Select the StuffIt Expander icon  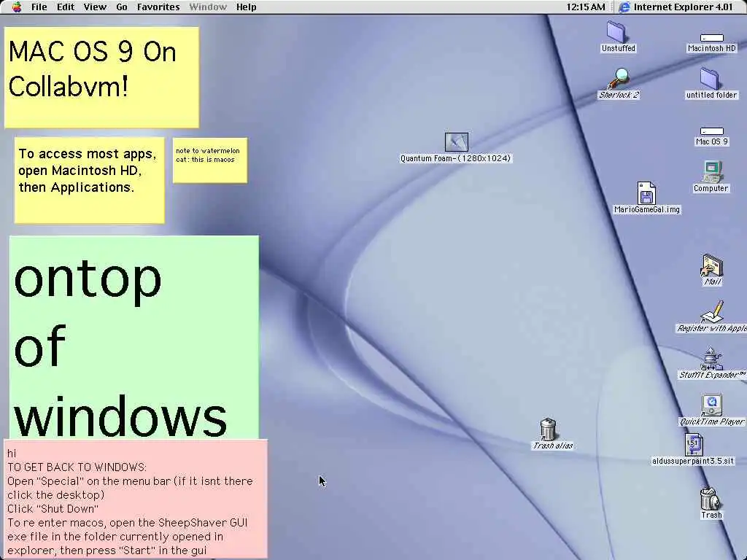pyautogui.click(x=712, y=359)
